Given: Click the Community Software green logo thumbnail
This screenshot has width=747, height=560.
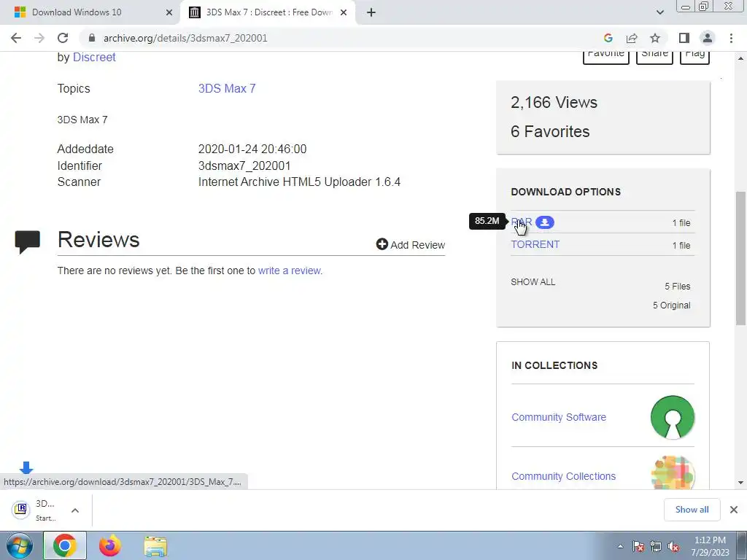Looking at the screenshot, I should pyautogui.click(x=672, y=417).
